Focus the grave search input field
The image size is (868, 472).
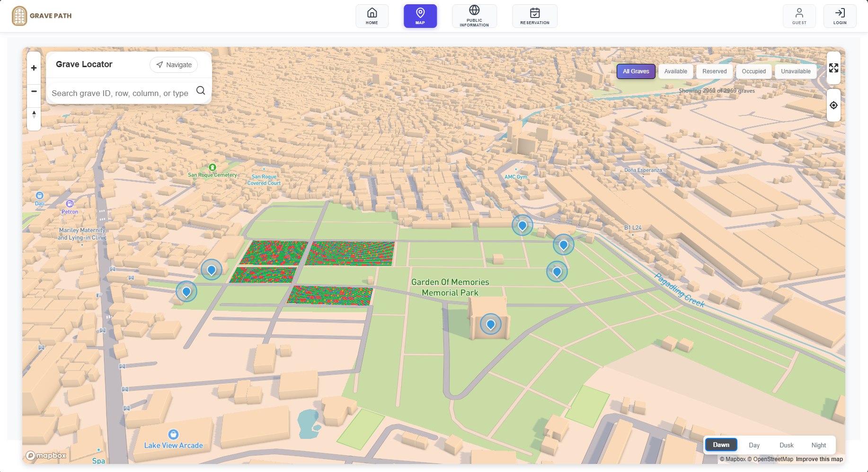click(120, 93)
